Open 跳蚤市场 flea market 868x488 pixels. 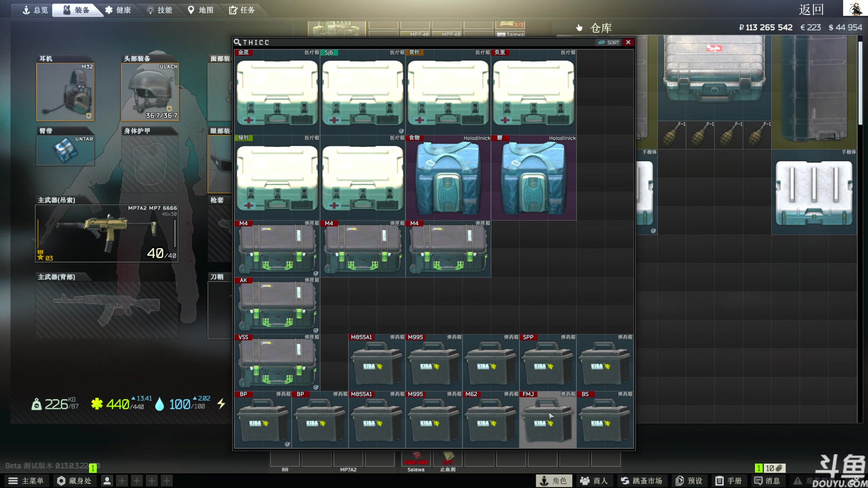(642, 481)
